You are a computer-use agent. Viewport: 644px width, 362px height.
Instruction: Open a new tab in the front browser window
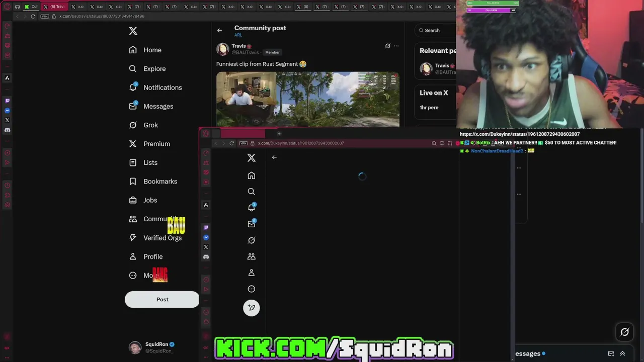click(x=279, y=134)
